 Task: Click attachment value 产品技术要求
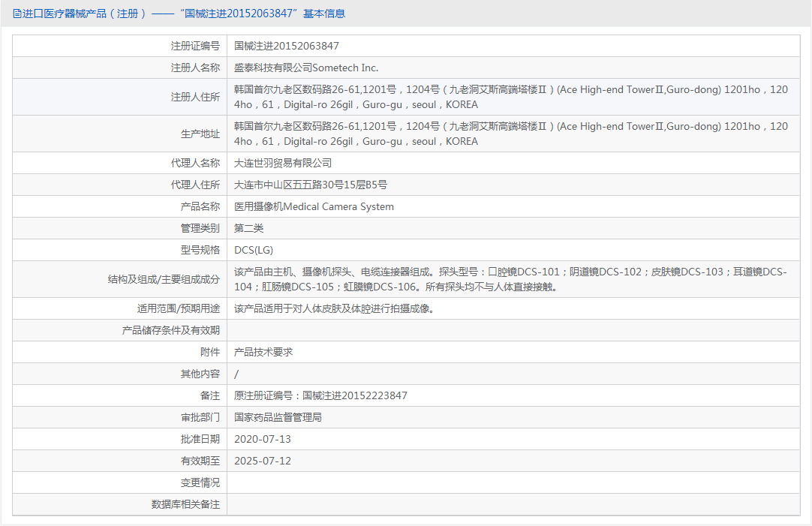[x=263, y=352]
